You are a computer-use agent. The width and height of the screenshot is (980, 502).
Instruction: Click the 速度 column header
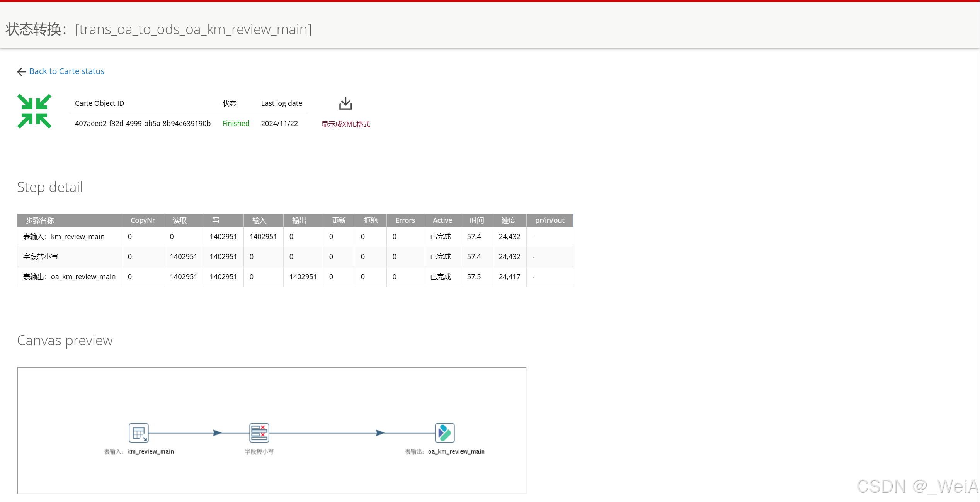509,220
